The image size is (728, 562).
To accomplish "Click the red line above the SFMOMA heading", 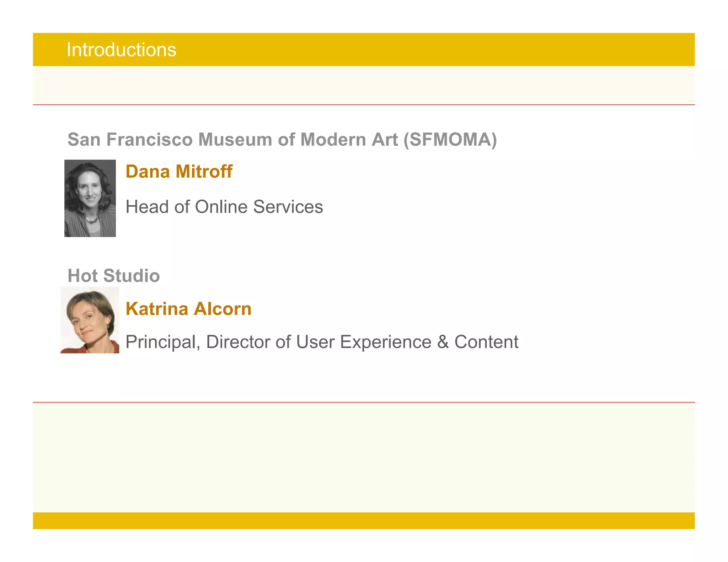I will coord(364,105).
